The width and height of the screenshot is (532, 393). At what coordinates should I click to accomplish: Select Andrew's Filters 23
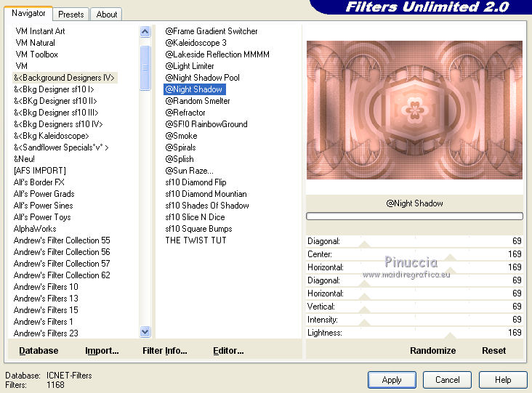coord(46,333)
